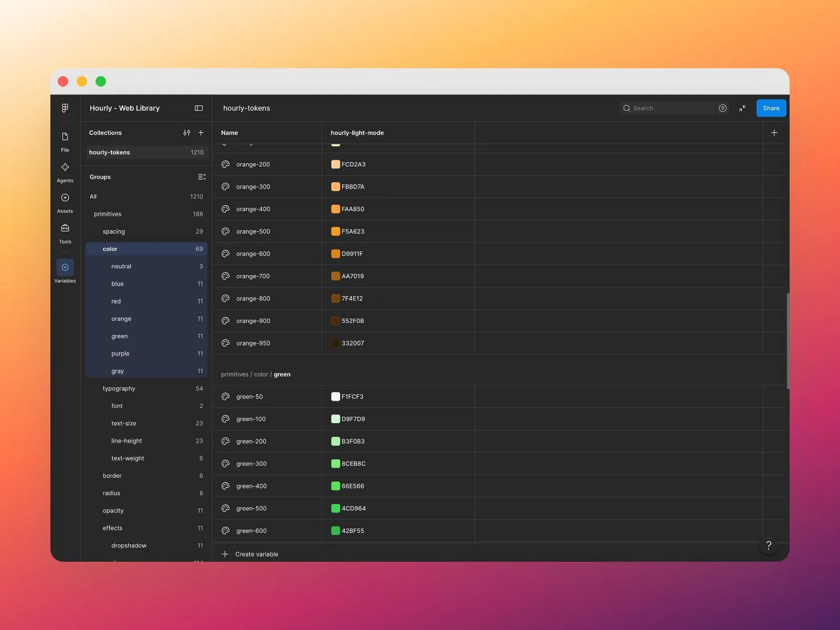Image resolution: width=840 pixels, height=630 pixels.
Task: Click the variable name orange-950
Action: (253, 343)
